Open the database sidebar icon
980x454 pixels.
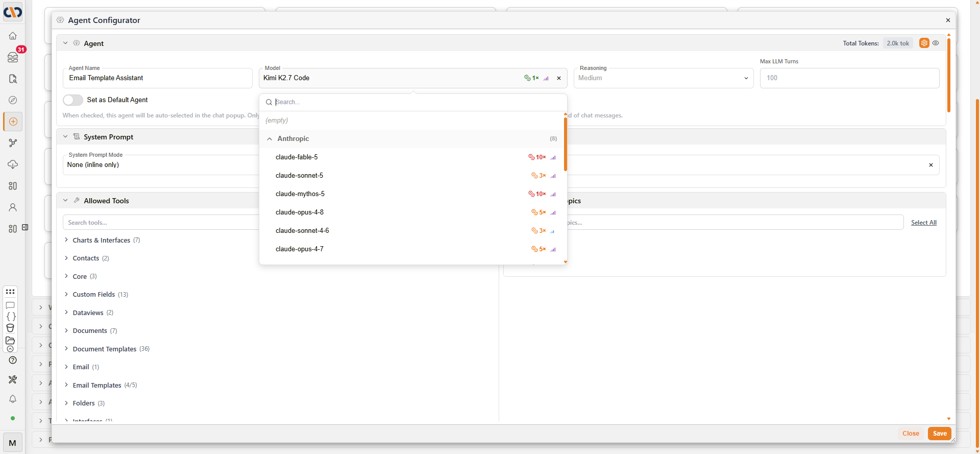click(10, 328)
